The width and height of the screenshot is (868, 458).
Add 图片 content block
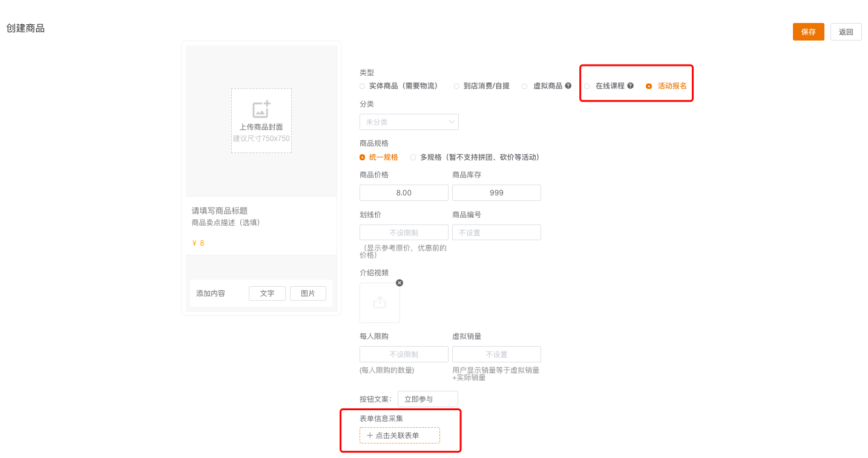(x=307, y=293)
